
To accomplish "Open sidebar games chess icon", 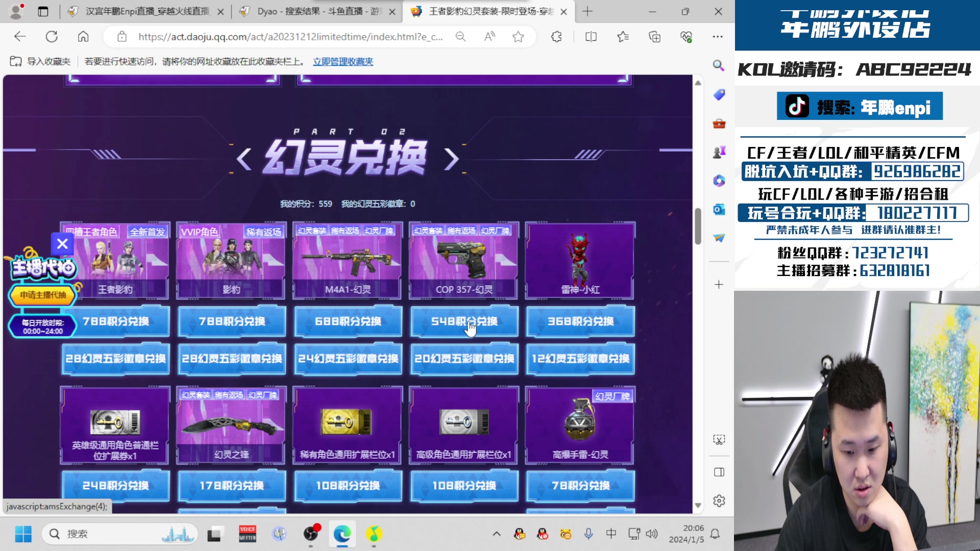I will click(719, 152).
